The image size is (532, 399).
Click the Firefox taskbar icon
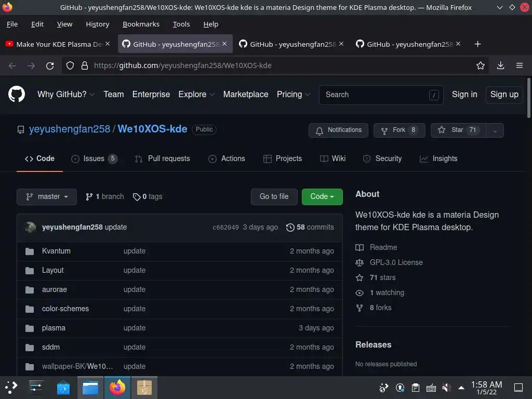click(x=117, y=388)
